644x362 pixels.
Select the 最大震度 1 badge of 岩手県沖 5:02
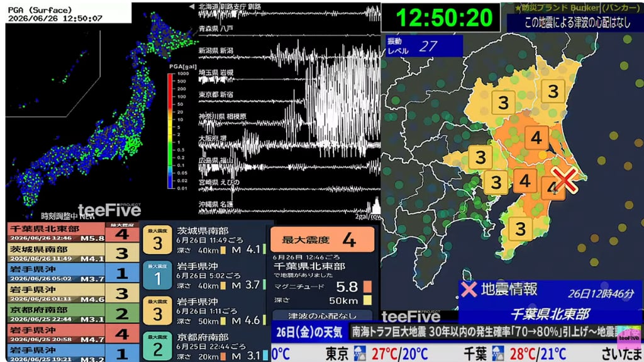coord(157,275)
